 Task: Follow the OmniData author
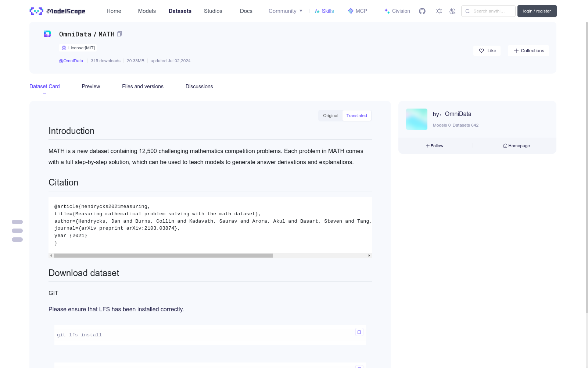click(435, 146)
